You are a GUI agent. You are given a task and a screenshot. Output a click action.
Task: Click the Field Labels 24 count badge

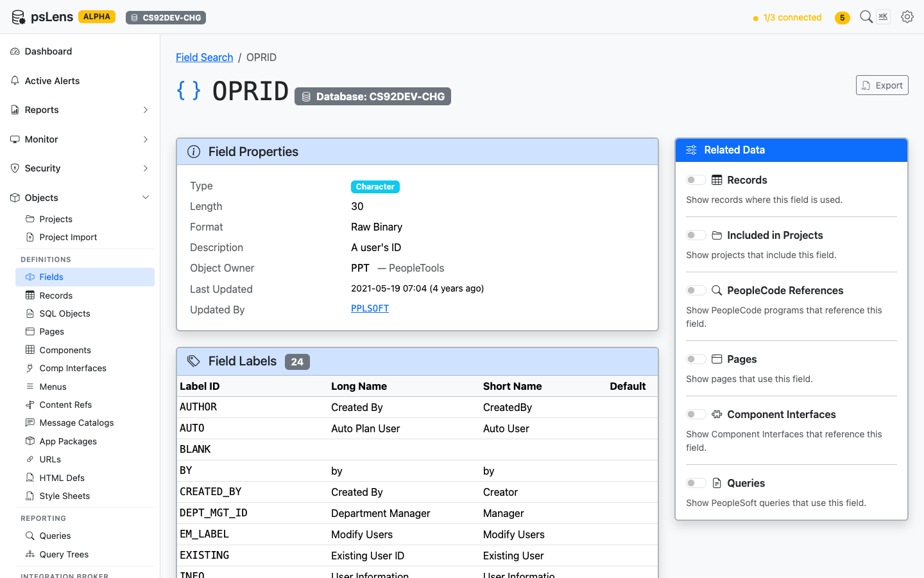[x=297, y=362]
